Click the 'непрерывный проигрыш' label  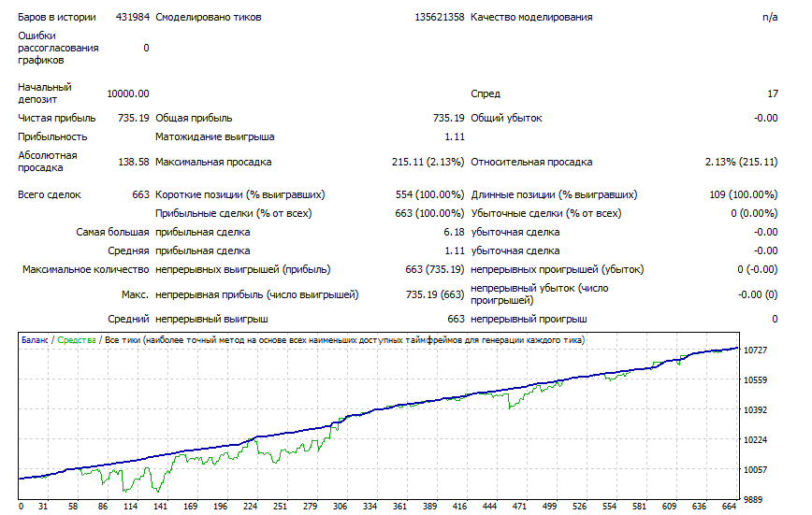tap(529, 319)
